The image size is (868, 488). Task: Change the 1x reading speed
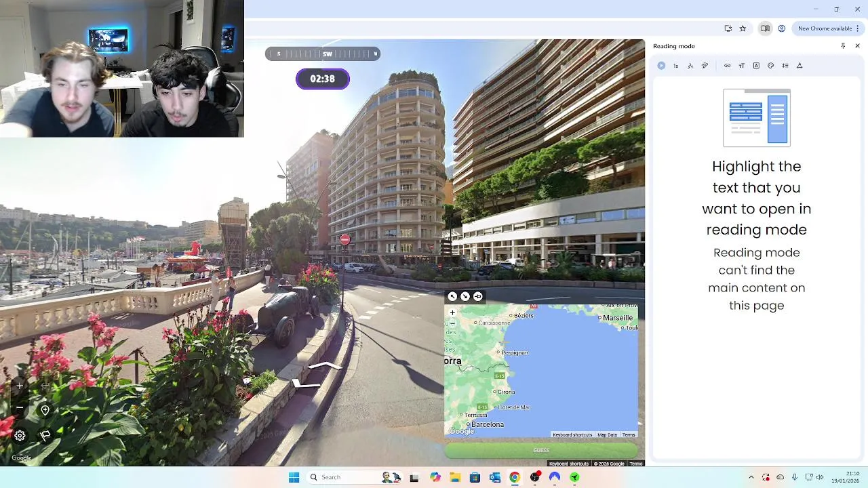(x=675, y=66)
